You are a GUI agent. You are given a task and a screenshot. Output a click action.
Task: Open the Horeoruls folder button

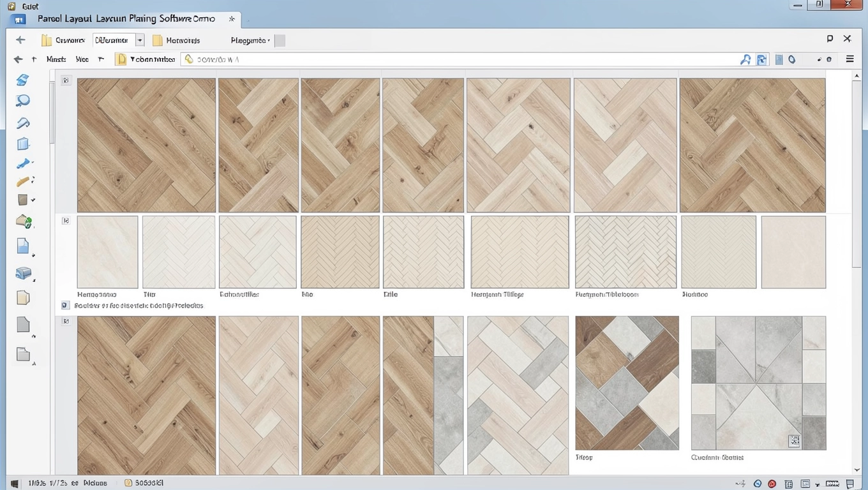176,40
